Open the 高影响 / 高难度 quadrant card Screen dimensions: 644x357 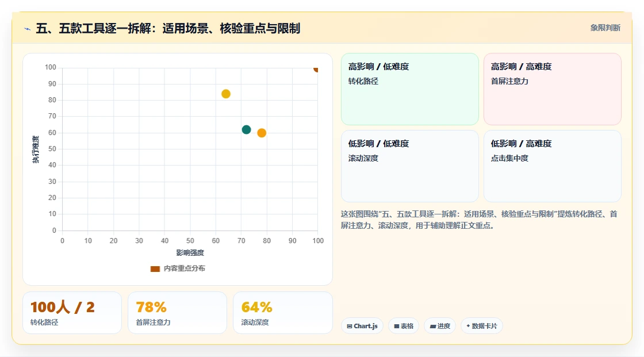coord(553,89)
